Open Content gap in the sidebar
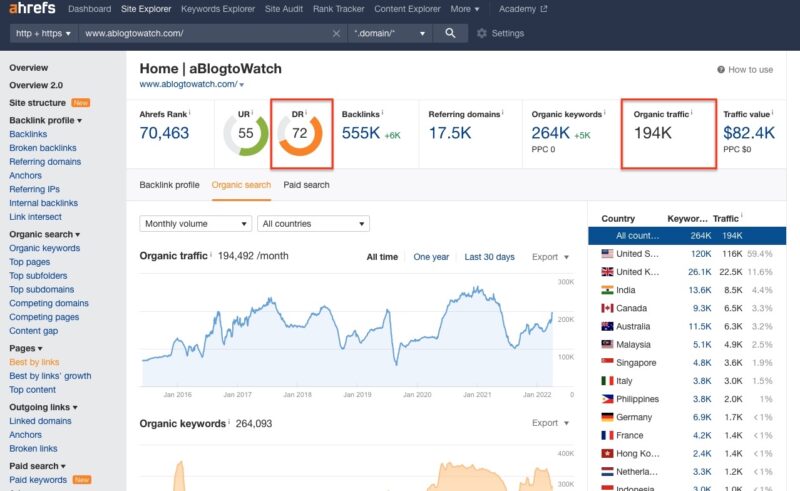The height and width of the screenshot is (491, 800). click(34, 331)
